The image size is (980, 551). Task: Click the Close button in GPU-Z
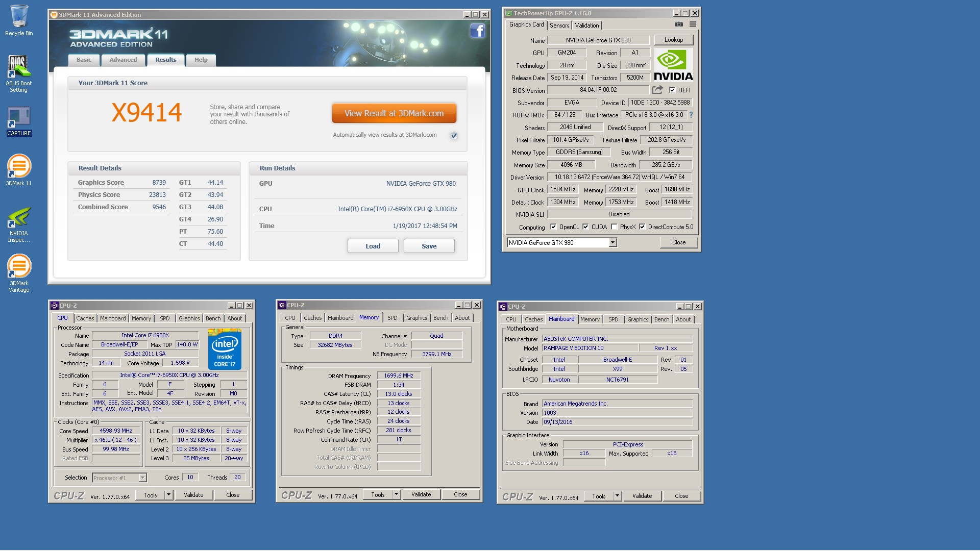tap(679, 242)
